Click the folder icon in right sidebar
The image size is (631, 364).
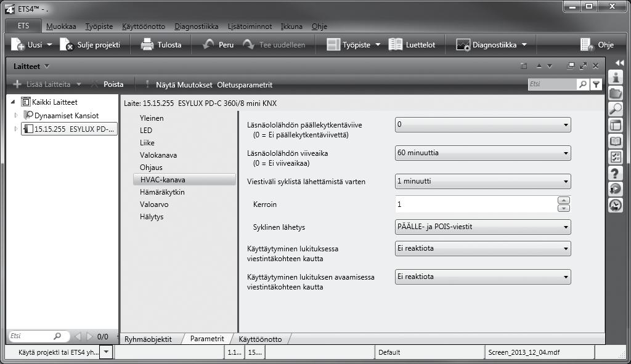[x=616, y=94]
